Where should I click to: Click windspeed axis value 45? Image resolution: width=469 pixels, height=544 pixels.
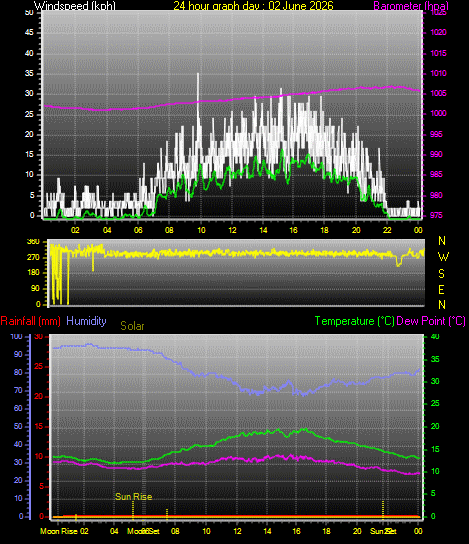pos(29,33)
